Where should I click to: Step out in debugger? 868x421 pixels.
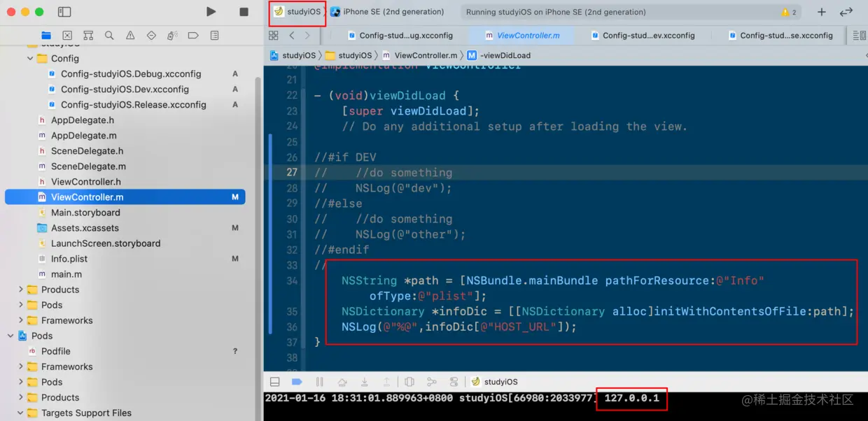click(x=387, y=382)
